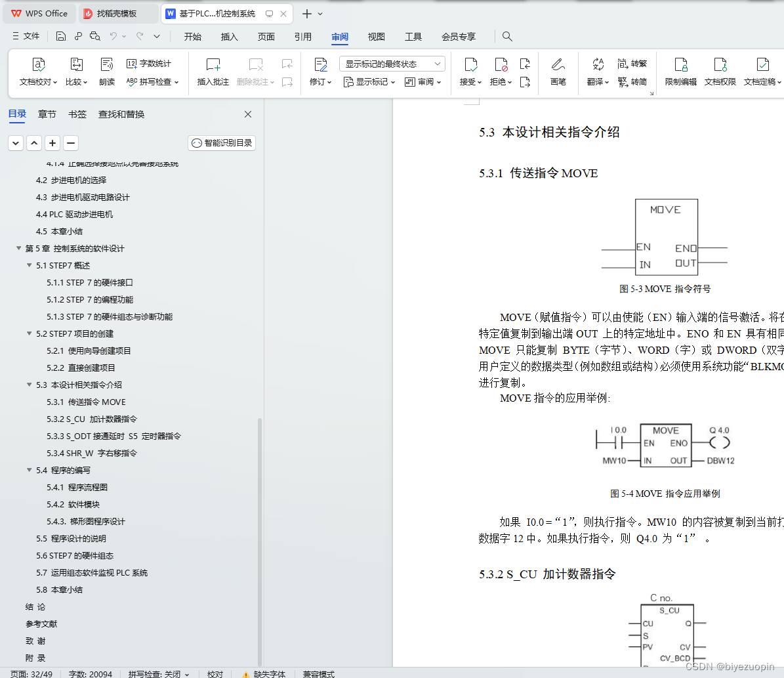The height and width of the screenshot is (678, 784).
Task: Open the 视图 ribbon tab
Action: click(x=376, y=37)
